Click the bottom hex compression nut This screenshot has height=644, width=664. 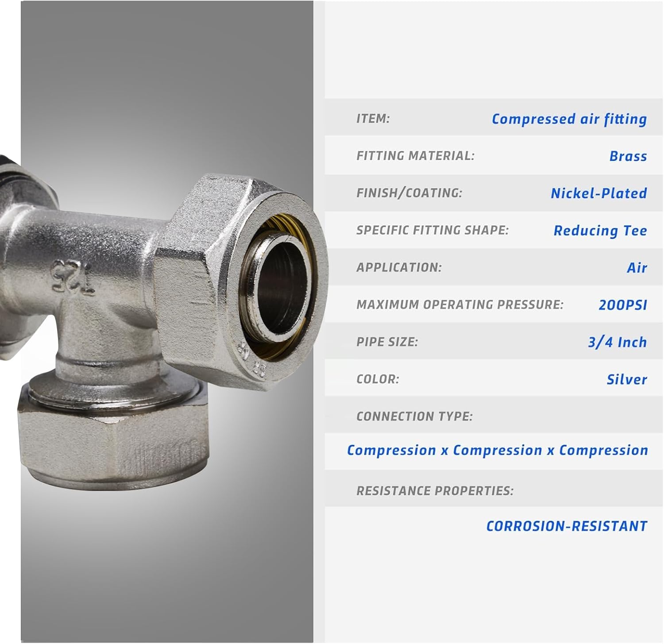click(114, 432)
